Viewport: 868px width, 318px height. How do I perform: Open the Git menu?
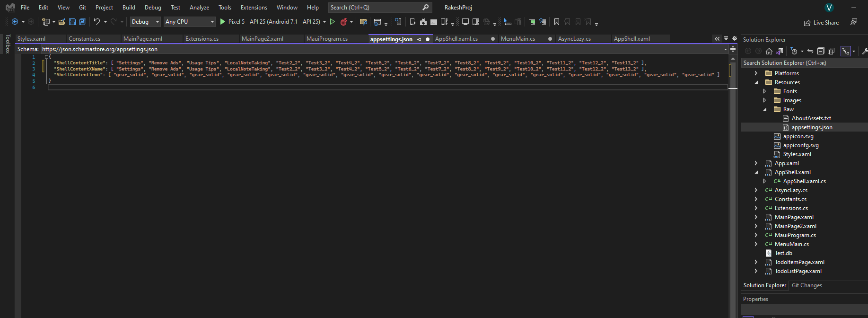tap(82, 8)
